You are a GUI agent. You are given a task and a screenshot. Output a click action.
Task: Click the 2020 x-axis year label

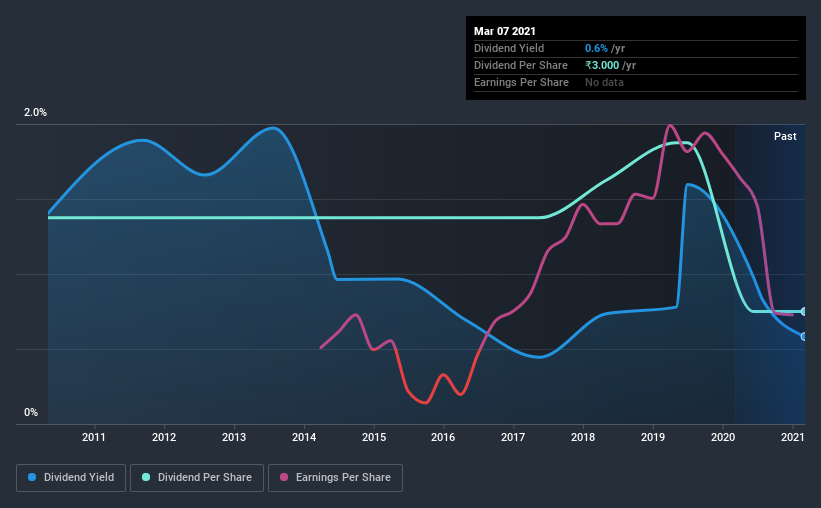(722, 437)
